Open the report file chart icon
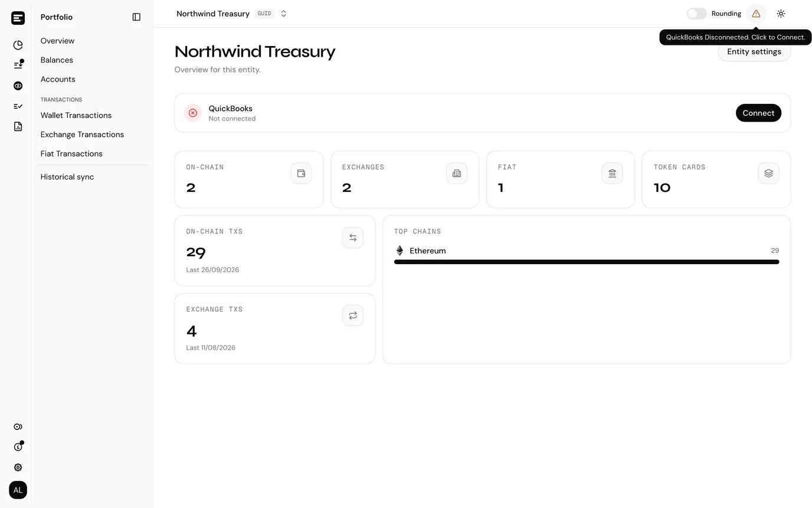 18,126
